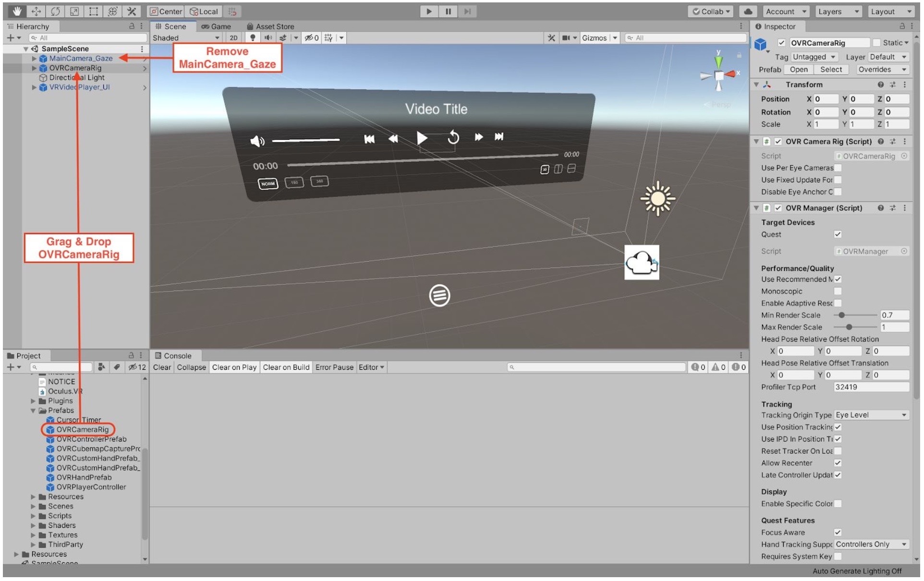
Task: Expand MainCamera_Gaze in the Hierarchy
Action: pyautogui.click(x=34, y=59)
